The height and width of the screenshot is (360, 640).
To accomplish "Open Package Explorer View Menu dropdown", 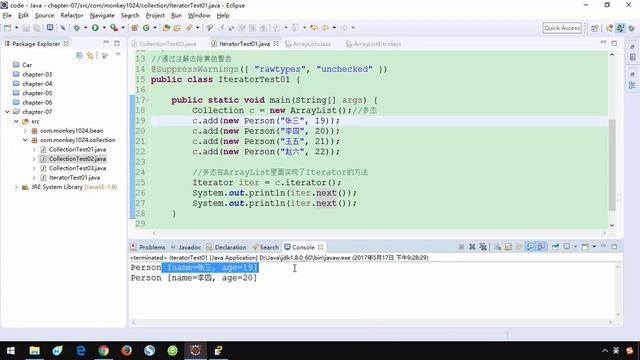I will pos(118,55).
